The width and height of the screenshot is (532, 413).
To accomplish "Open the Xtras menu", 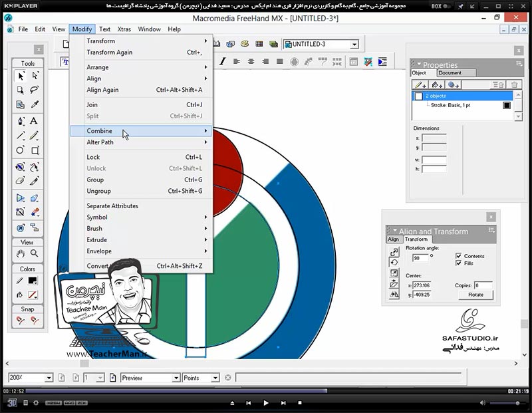I will click(124, 29).
